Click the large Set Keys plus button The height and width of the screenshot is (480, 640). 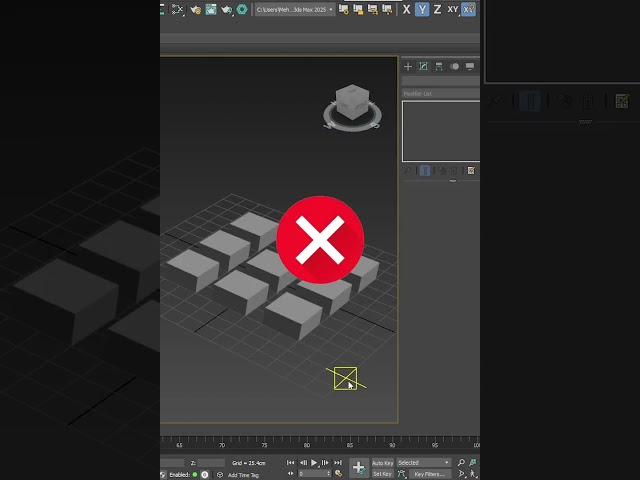click(x=359, y=468)
